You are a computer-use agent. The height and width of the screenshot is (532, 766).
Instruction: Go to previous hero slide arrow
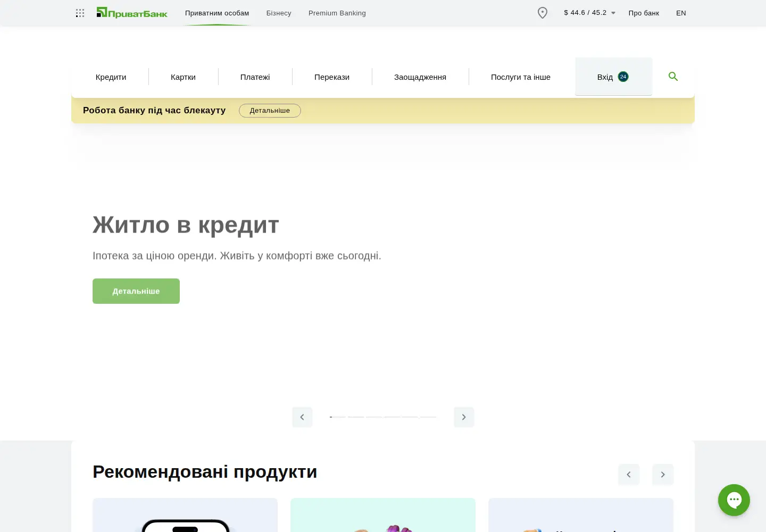[302, 417]
